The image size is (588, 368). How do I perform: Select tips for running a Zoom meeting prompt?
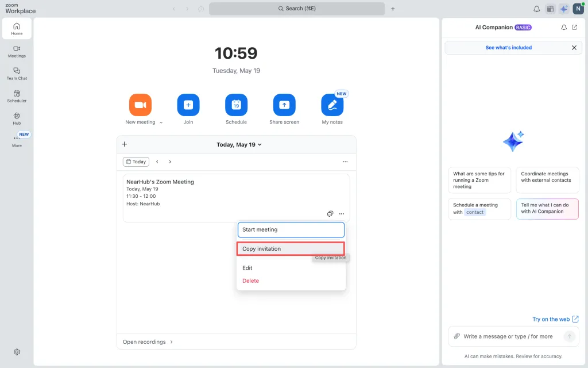coord(479,180)
